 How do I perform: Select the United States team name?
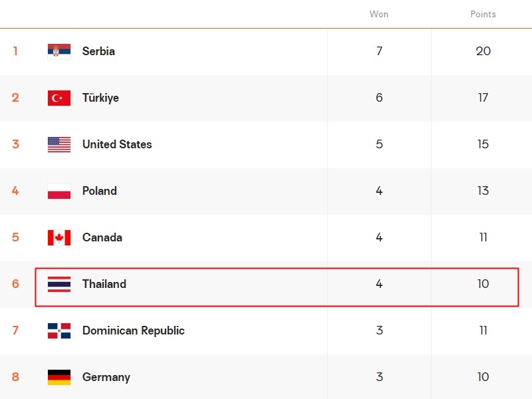117,144
